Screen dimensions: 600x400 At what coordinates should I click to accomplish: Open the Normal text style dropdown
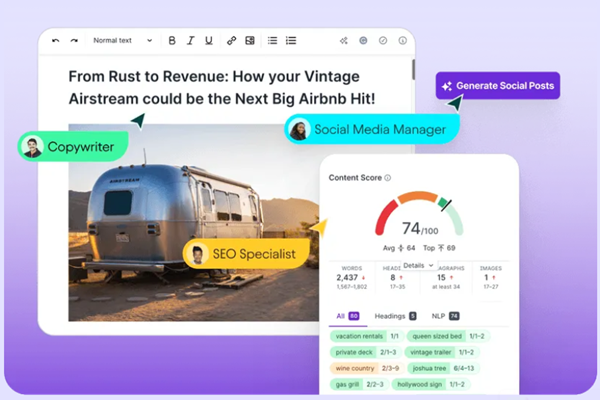122,41
